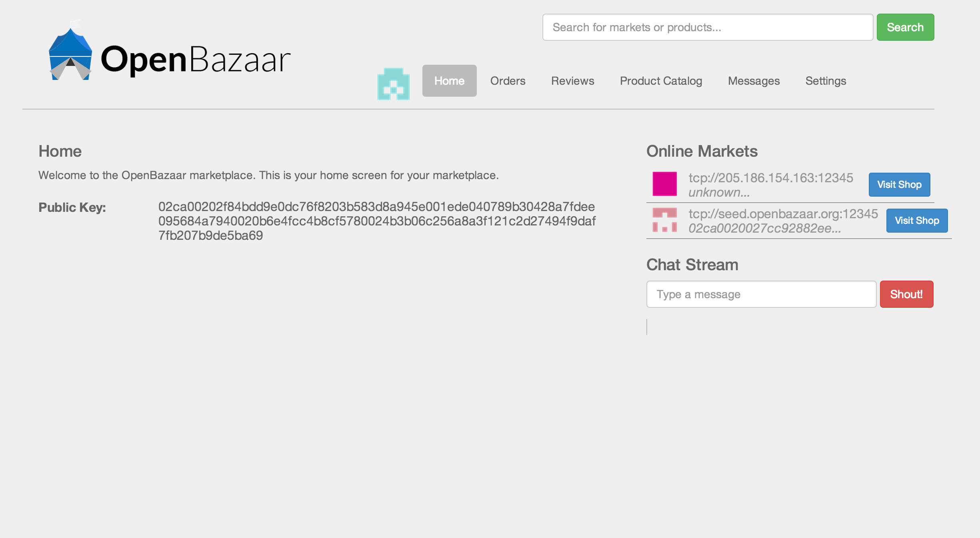Go to the Orders tab
The width and height of the screenshot is (980, 538).
(508, 81)
